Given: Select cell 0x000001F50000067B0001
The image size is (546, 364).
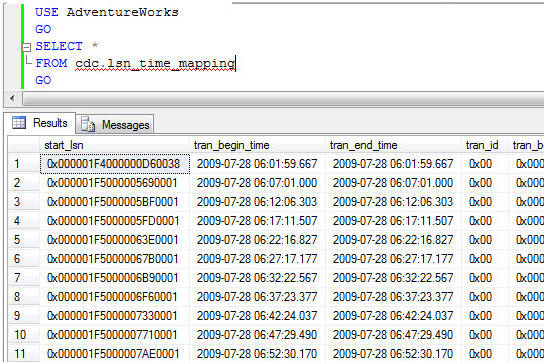Looking at the screenshot, I should pos(115,259).
